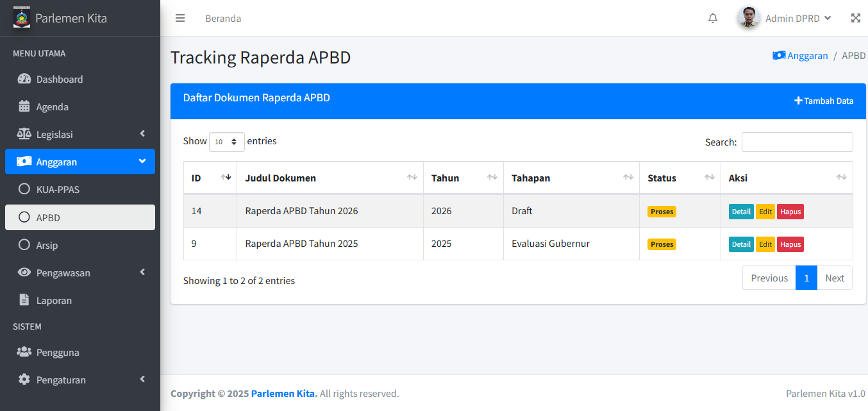868x411 pixels.
Task: Click the Search input field
Action: coord(797,142)
